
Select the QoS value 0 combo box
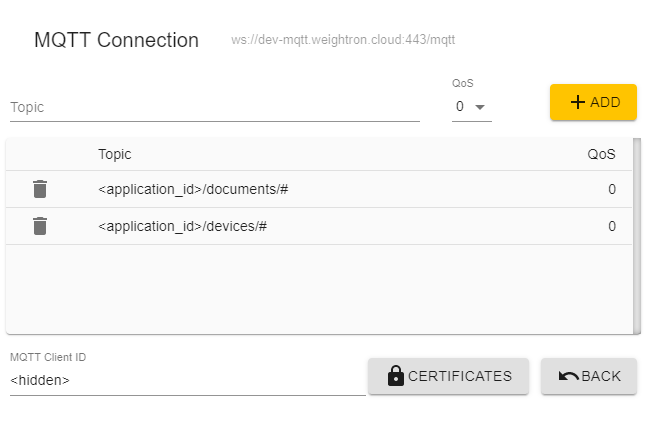pyautogui.click(x=472, y=107)
